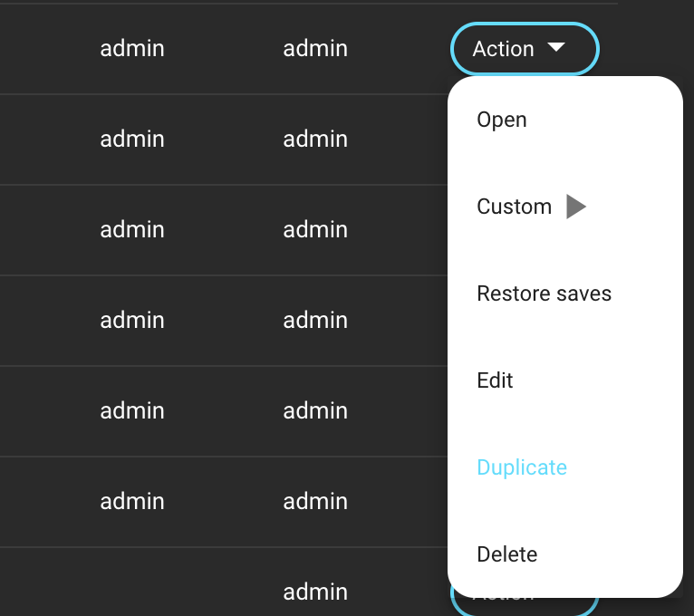Image resolution: width=694 pixels, height=616 pixels.
Task: Select the left admin cell in the fifth row
Action: (132, 410)
